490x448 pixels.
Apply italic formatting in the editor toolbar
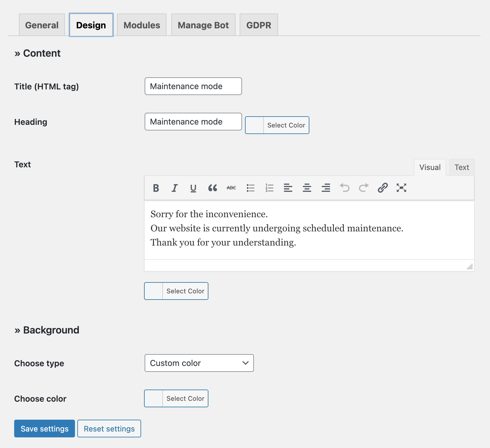point(175,188)
